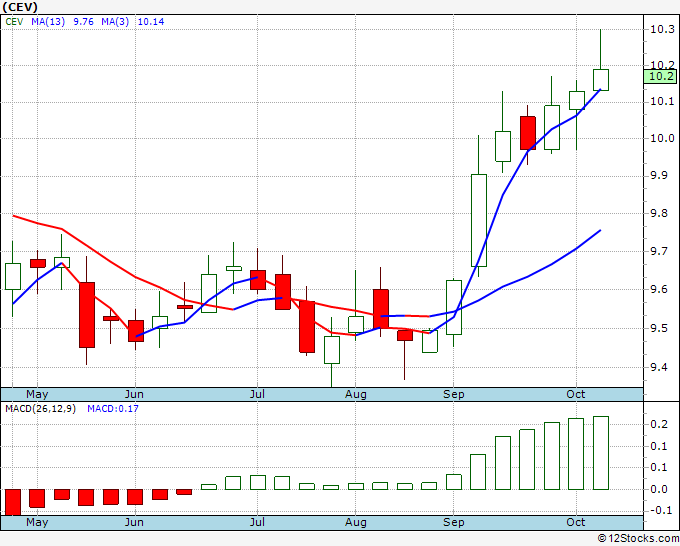Click the 9.76 moving average value

pyautogui.click(x=83, y=22)
